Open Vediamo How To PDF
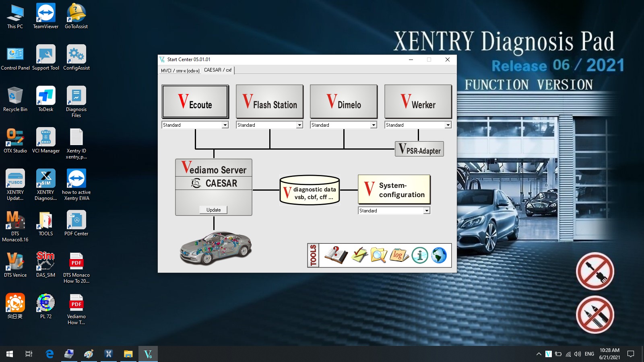644x362 pixels. 76,309
